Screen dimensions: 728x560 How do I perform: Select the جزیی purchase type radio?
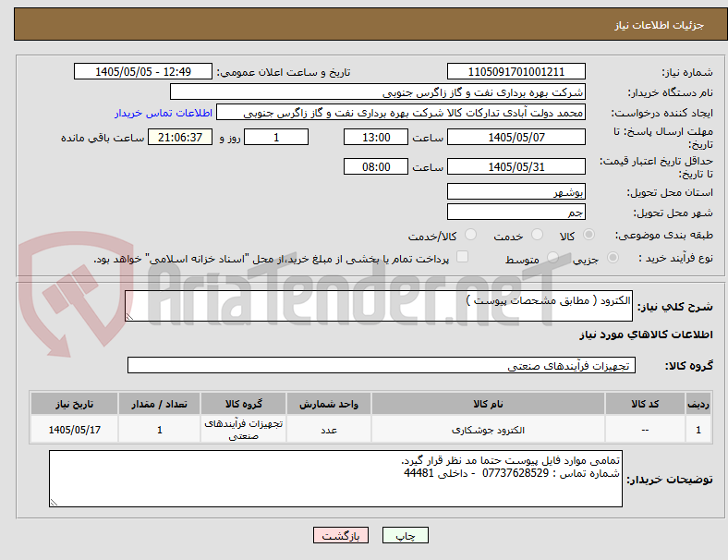tap(613, 258)
